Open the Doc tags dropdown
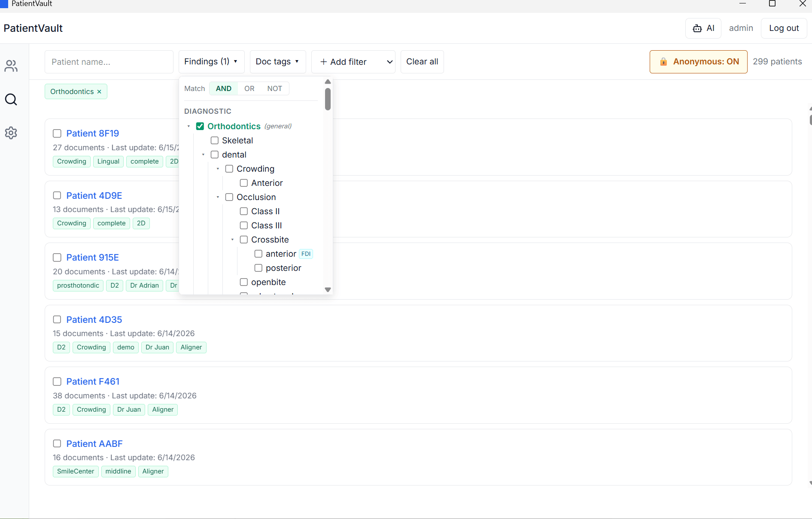Screen dimensions: 812x519 pos(277,62)
